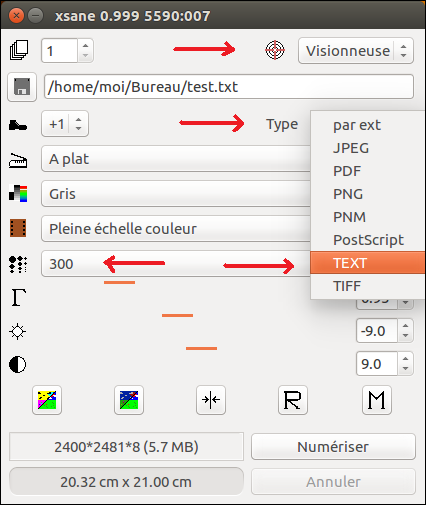This screenshot has width=426, height=505.
Task: Click the auto-enhancement colorful image button
Action: click(x=47, y=400)
